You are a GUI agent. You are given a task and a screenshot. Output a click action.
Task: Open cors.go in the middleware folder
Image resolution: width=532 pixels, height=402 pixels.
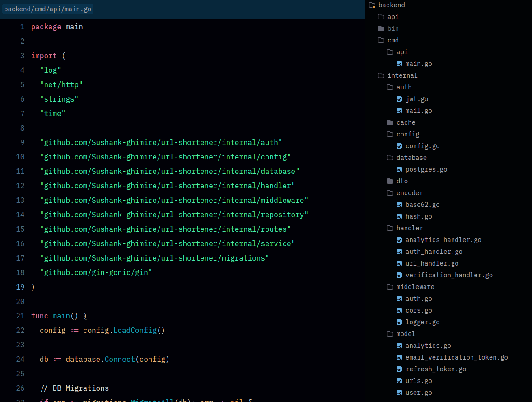click(419, 310)
